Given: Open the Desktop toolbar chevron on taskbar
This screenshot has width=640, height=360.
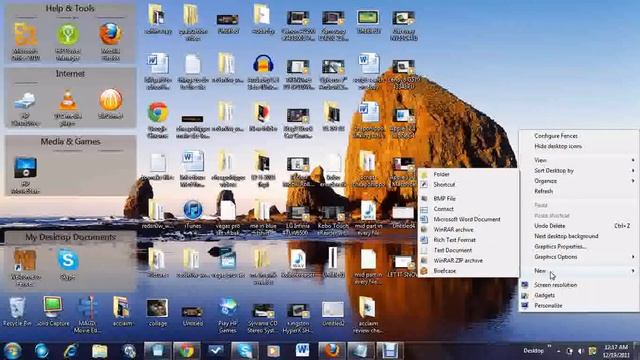Looking at the screenshot, I should (x=550, y=347).
